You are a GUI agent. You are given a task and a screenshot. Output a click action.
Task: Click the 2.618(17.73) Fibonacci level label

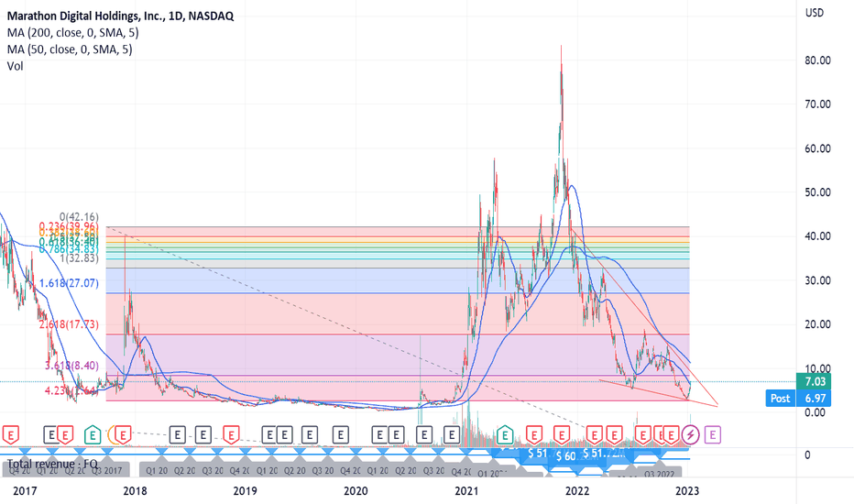[69, 324]
